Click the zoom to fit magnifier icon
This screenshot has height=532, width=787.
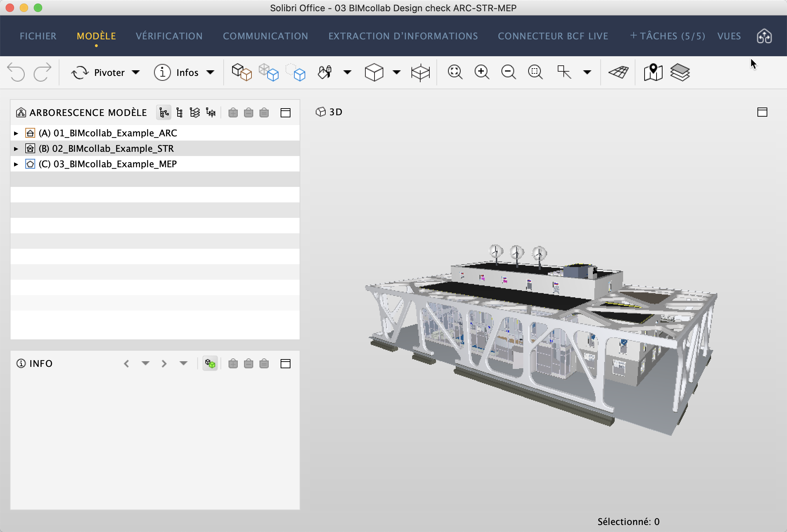[x=455, y=72]
